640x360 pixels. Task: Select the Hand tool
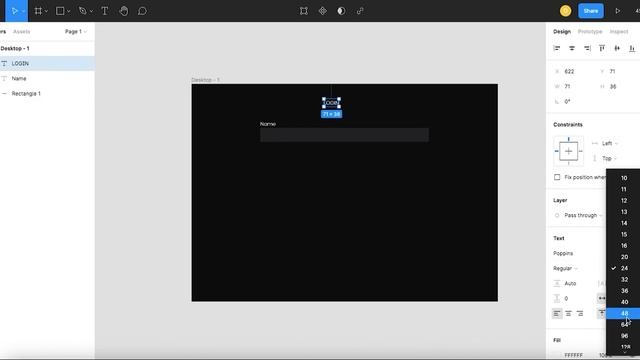pyautogui.click(x=124, y=11)
